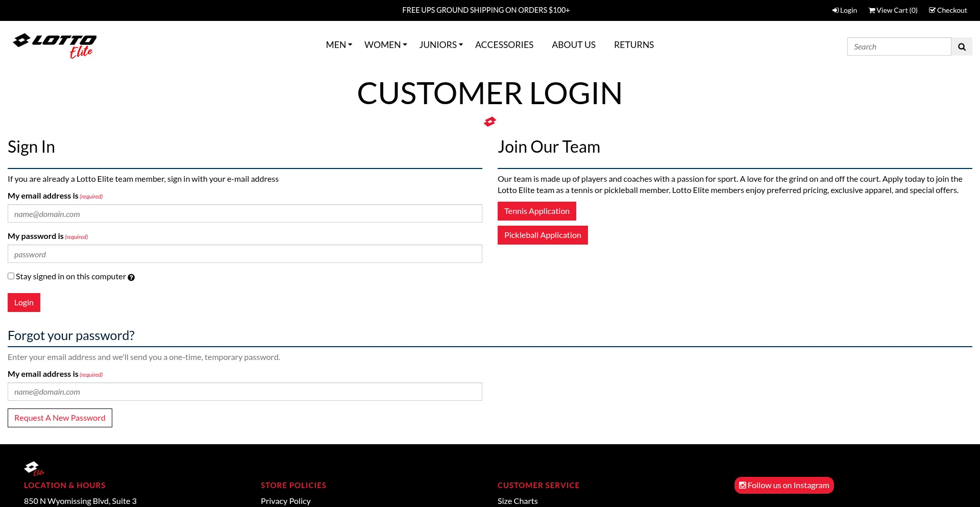Click the CUSTOMER LOGIN heading
The width and height of the screenshot is (980, 507).
(490, 93)
